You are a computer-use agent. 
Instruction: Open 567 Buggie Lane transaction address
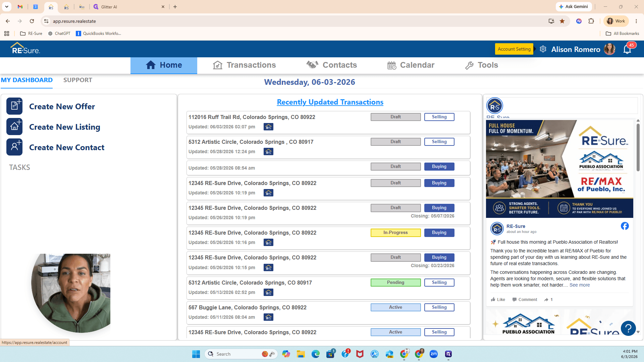[x=247, y=308]
